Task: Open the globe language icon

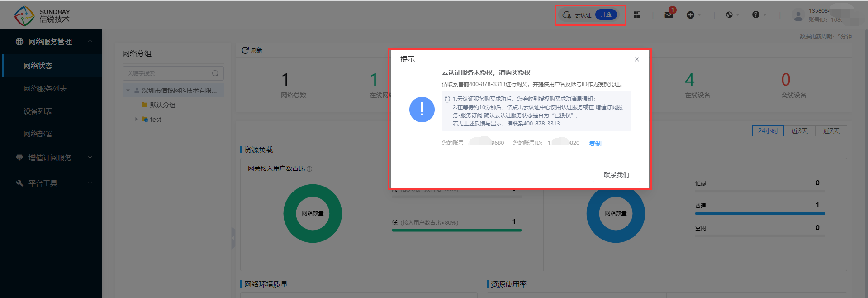Action: pyautogui.click(x=729, y=15)
